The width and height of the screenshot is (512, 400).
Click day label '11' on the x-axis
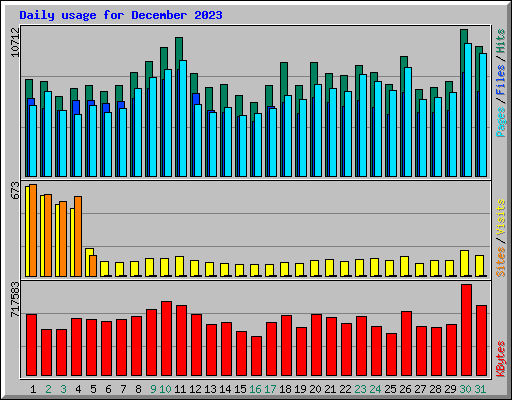tap(180, 389)
